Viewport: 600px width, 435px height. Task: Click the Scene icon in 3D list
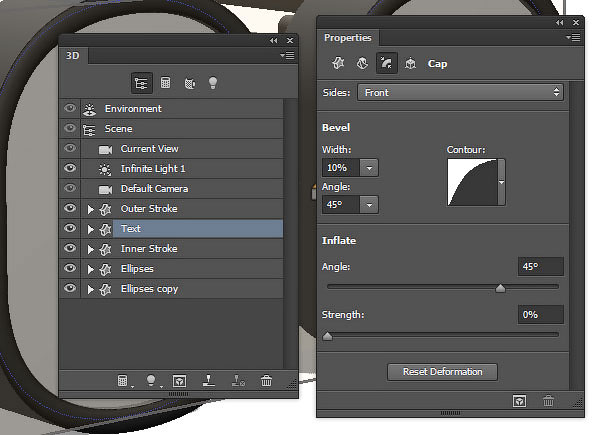click(x=90, y=130)
